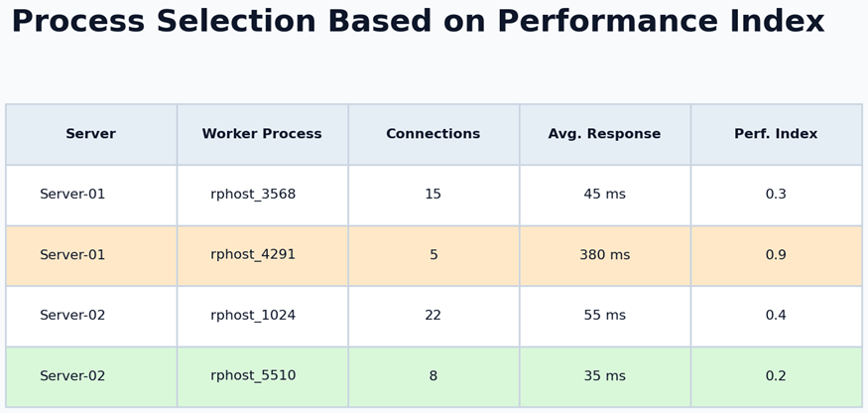
Task: Select the Worker Process column header
Action: point(262,134)
